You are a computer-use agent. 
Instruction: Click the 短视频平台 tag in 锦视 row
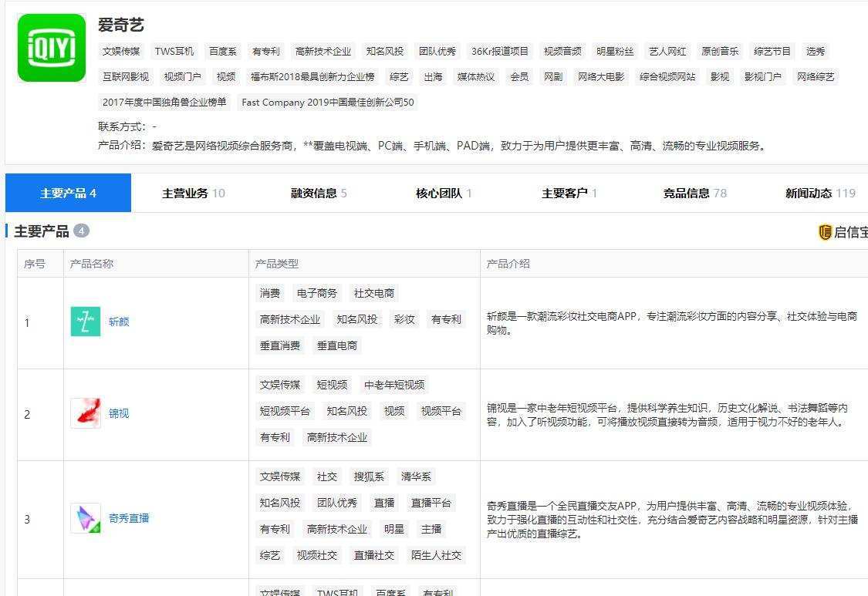click(x=285, y=411)
